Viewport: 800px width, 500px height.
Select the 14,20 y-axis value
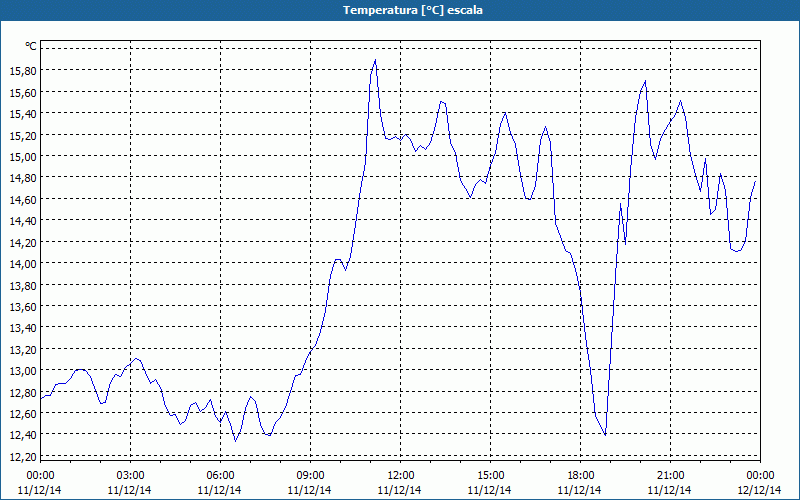coord(23,242)
